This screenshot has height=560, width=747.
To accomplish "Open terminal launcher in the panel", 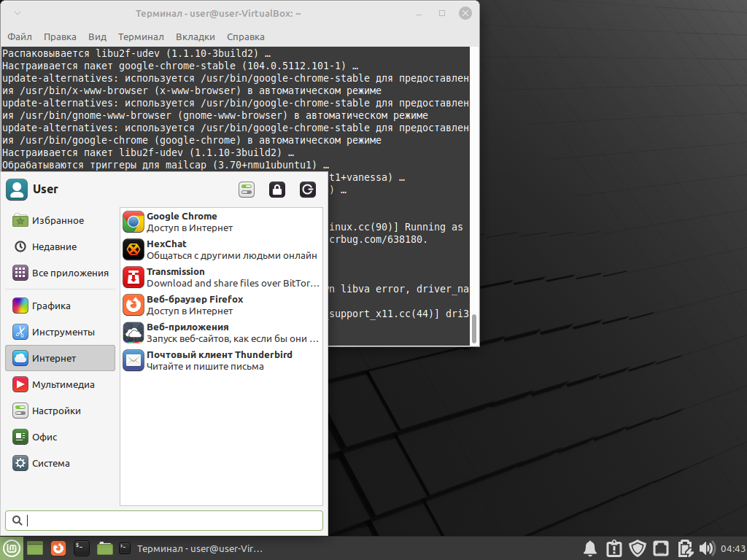I will [x=82, y=548].
